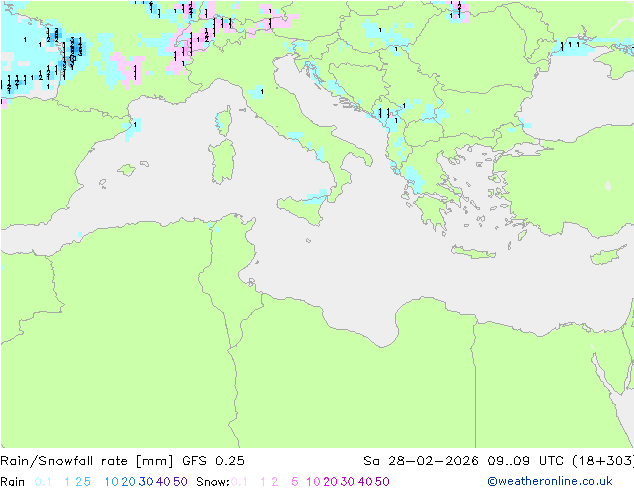
Task: Click Crete island on the map
Action: pyautogui.click(x=473, y=252)
